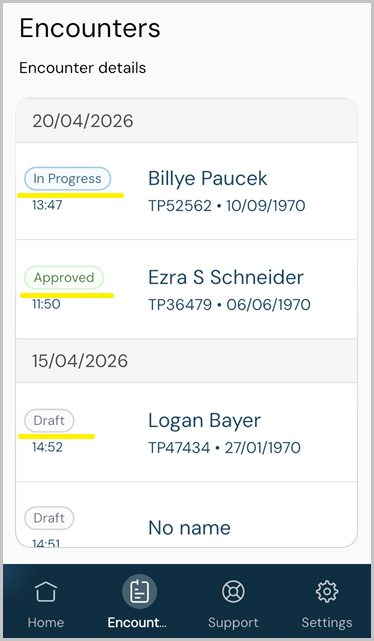374x641 pixels.
Task: Open Billye Paucek encounter
Action: coord(186,191)
